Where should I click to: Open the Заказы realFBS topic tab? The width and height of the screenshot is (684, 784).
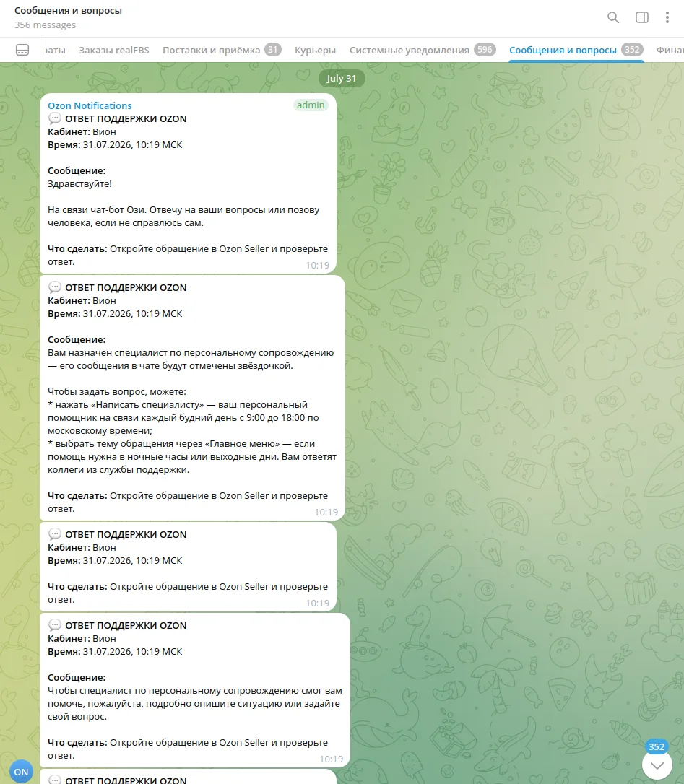pyautogui.click(x=113, y=50)
